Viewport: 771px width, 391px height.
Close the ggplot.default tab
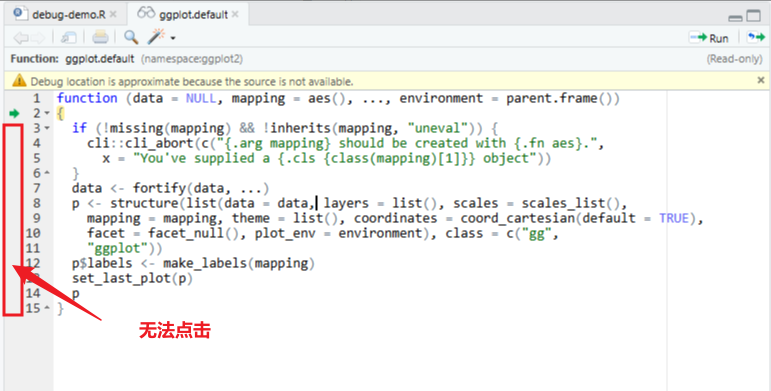[x=235, y=14]
